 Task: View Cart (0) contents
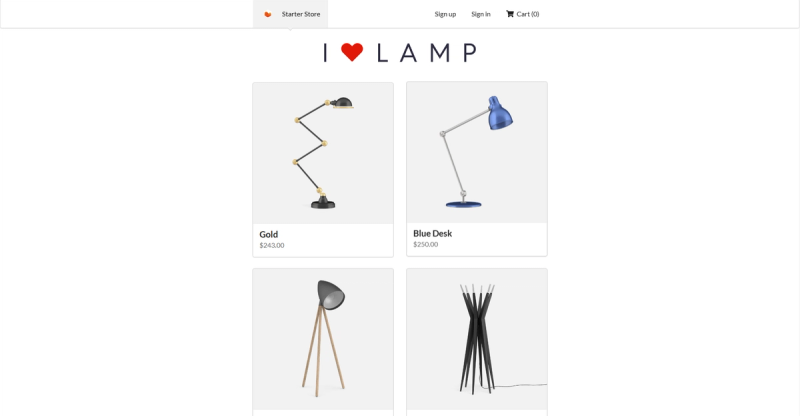[x=522, y=14]
